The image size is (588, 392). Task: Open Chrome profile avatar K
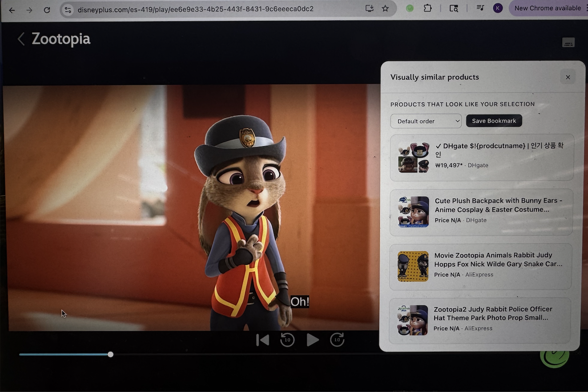tap(498, 8)
